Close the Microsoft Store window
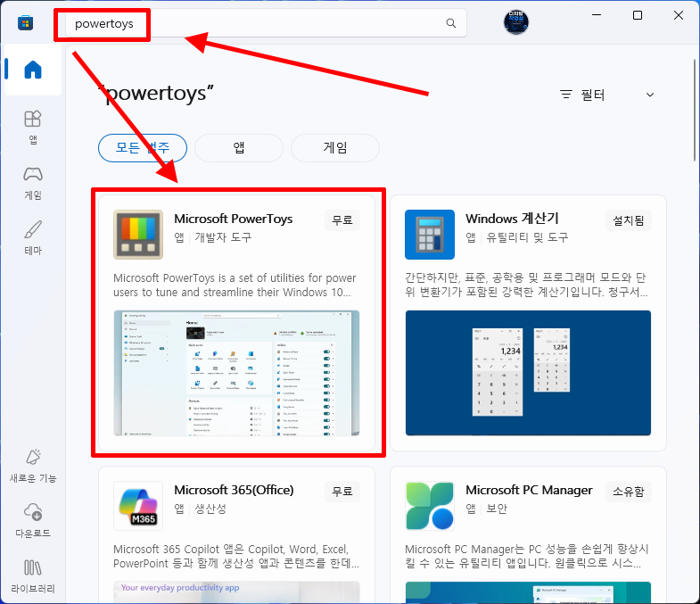Viewport: 700px width, 604px height. 679,15
